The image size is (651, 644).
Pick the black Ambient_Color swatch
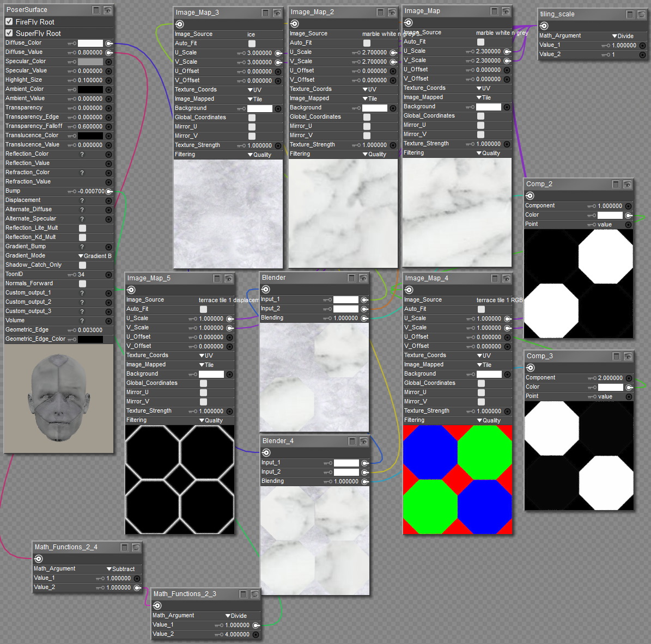tap(90, 89)
